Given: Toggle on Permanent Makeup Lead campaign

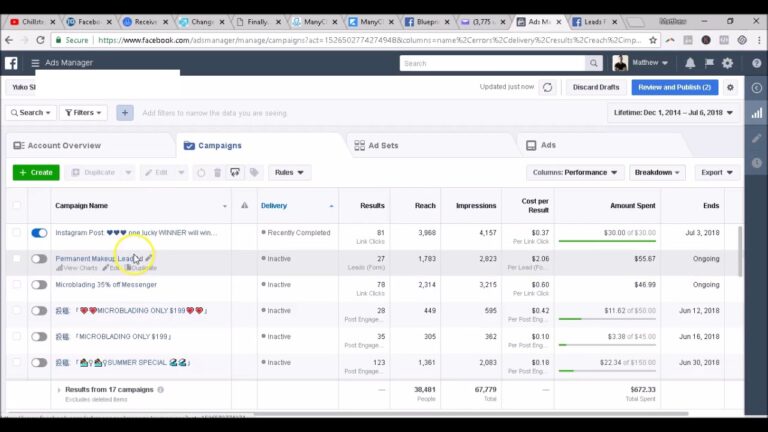Looking at the screenshot, I should [39, 259].
